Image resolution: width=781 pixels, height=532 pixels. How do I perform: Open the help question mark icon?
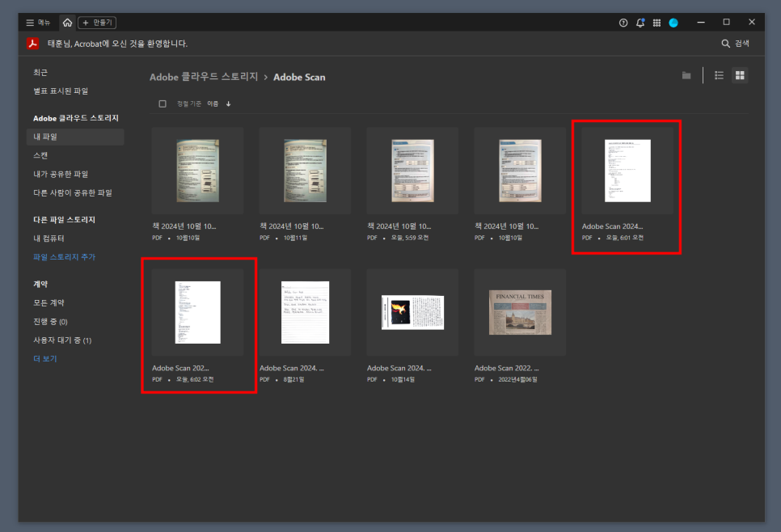point(623,23)
